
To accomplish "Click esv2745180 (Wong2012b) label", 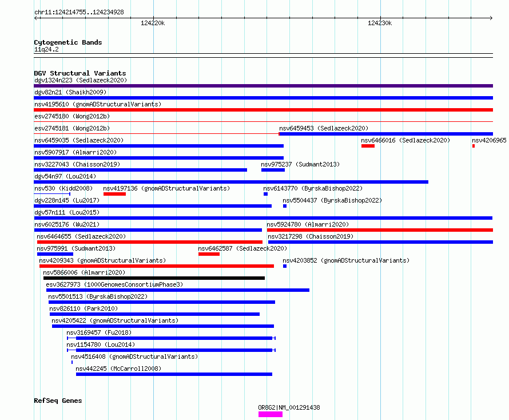I will [72, 116].
